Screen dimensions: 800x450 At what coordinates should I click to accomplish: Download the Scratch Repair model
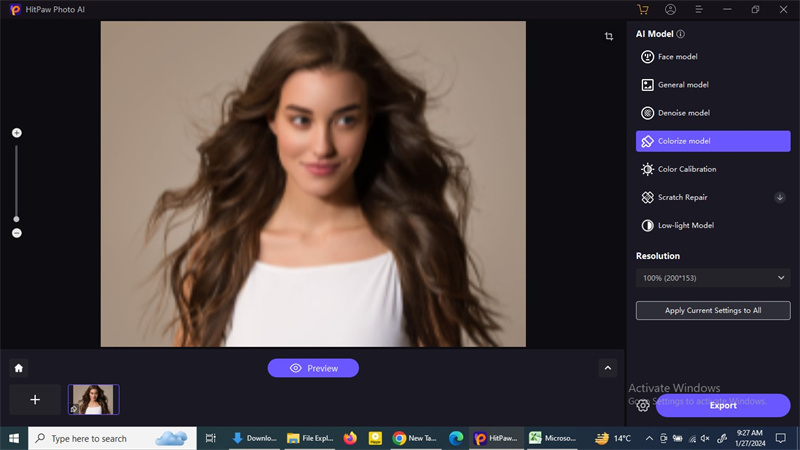[780, 197]
